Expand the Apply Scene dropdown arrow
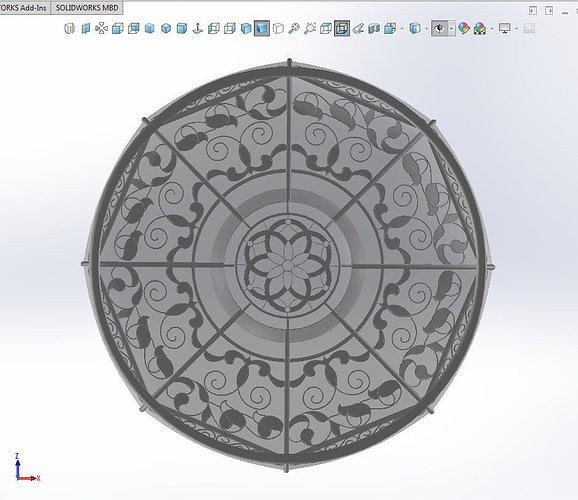Viewport: 578px width, 500px height. (x=492, y=28)
